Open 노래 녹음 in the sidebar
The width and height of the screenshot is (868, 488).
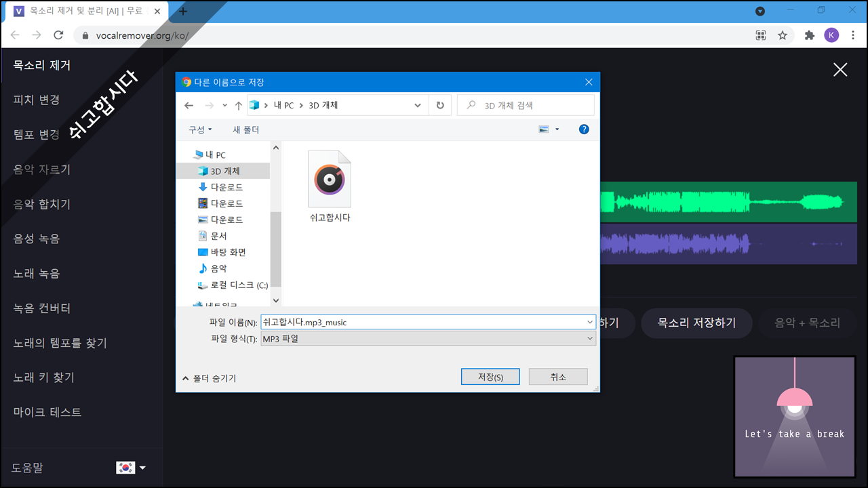[37, 273]
